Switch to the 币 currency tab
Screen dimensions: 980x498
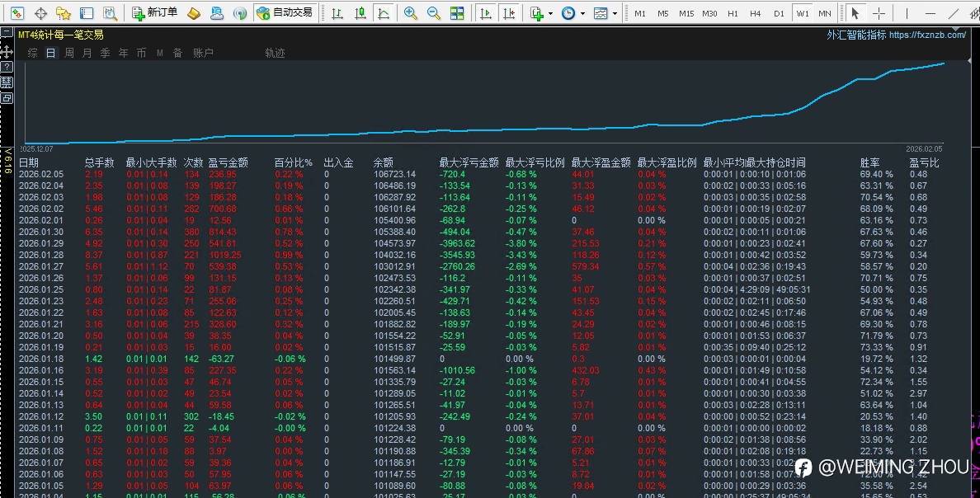point(141,53)
